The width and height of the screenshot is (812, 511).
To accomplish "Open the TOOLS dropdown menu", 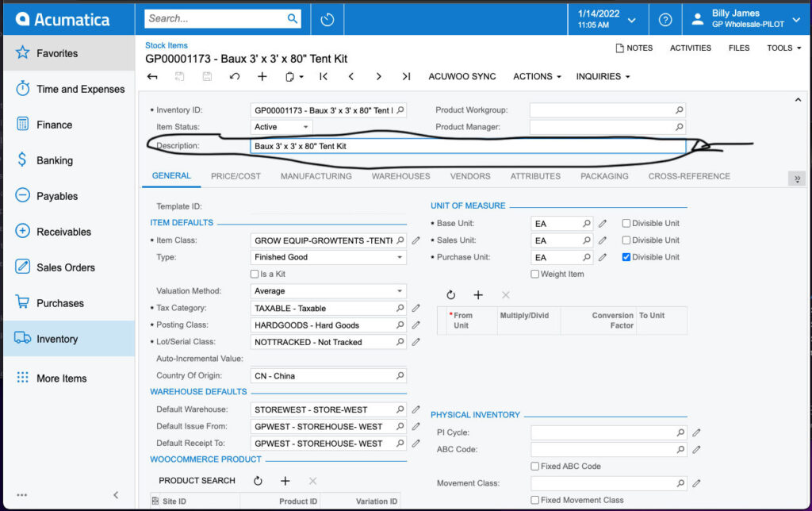I will (784, 48).
